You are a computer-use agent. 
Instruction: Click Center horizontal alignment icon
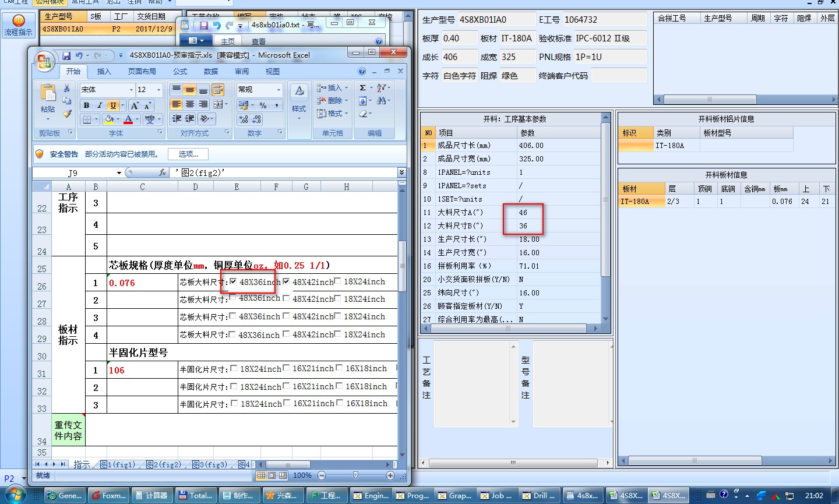click(x=190, y=104)
